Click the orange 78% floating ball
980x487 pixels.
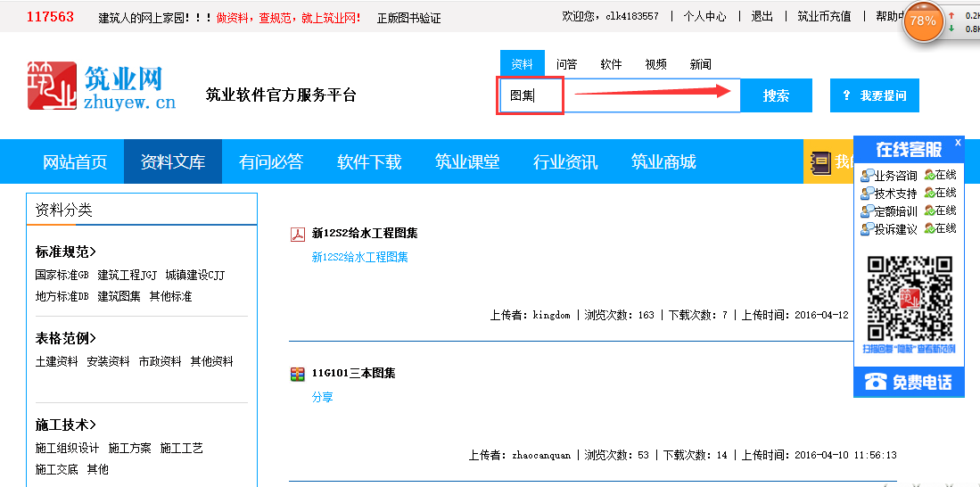coord(923,21)
